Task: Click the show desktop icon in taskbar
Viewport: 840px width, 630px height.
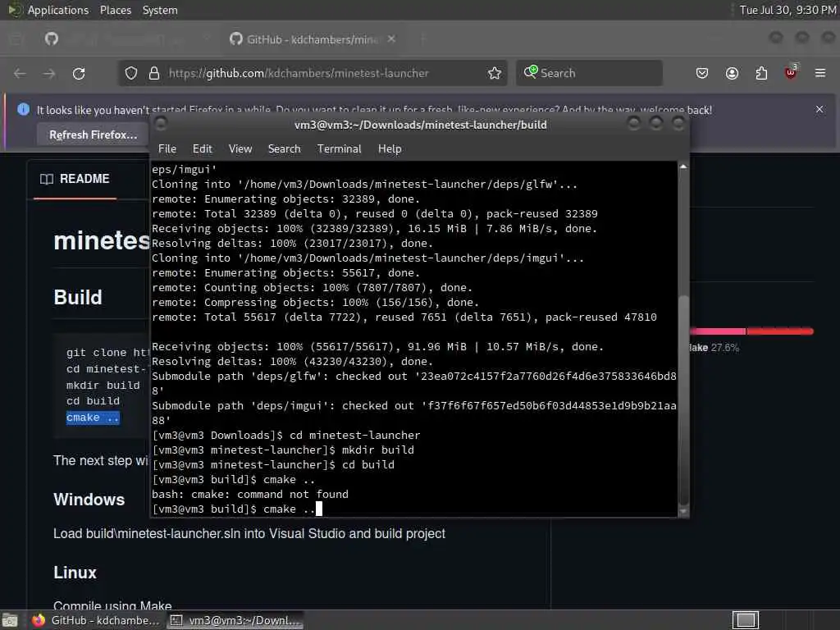Action: (x=10, y=620)
